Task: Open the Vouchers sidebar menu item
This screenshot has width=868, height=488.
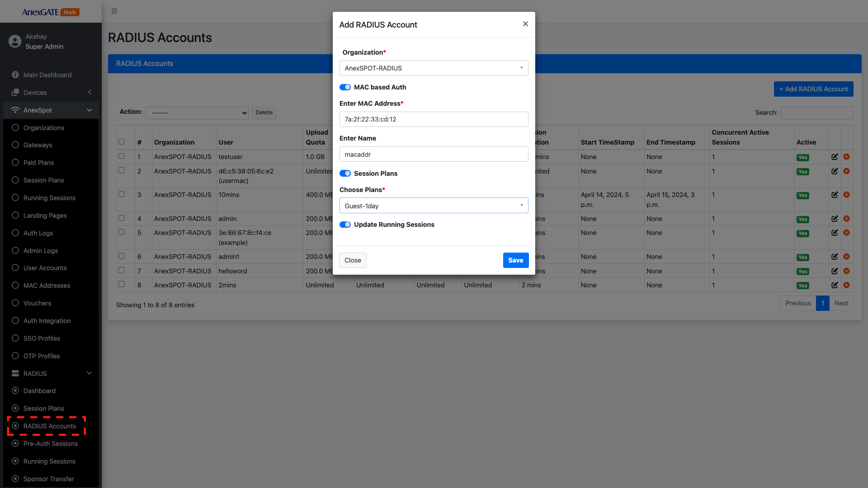Action: (37, 303)
